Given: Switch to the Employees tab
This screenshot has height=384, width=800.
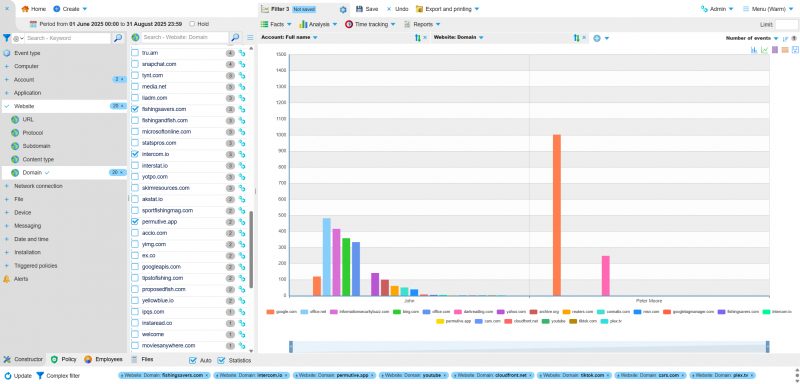Looking at the screenshot, I should (104, 360).
